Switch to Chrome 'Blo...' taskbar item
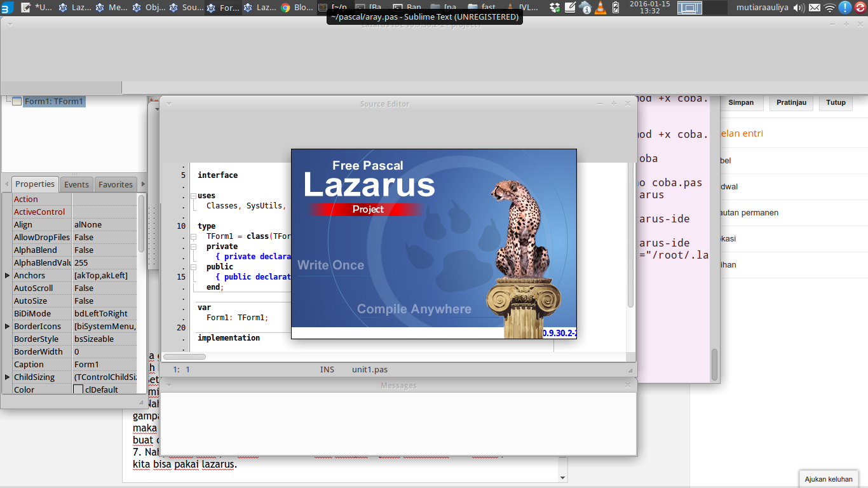 [297, 8]
